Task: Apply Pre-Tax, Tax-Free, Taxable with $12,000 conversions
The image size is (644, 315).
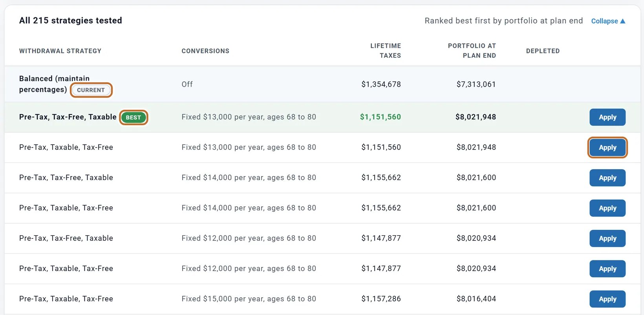Action: (607, 239)
